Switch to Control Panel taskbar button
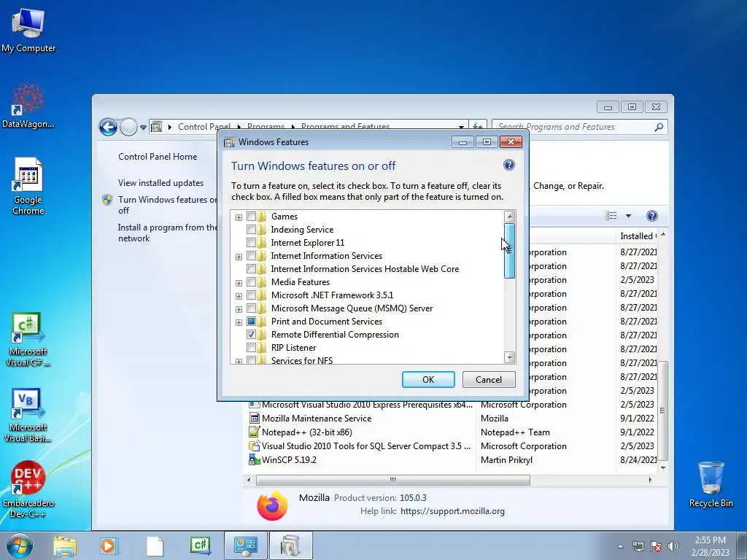747x560 pixels. (x=245, y=545)
